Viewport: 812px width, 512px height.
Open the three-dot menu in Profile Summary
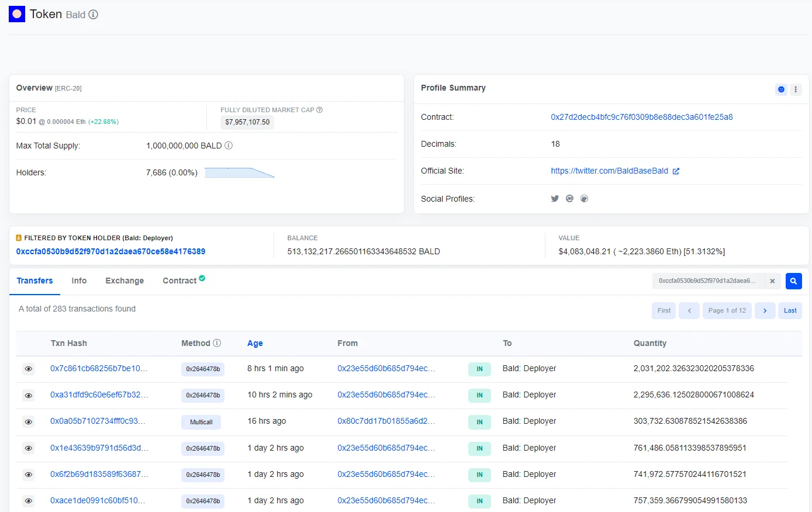pos(796,89)
